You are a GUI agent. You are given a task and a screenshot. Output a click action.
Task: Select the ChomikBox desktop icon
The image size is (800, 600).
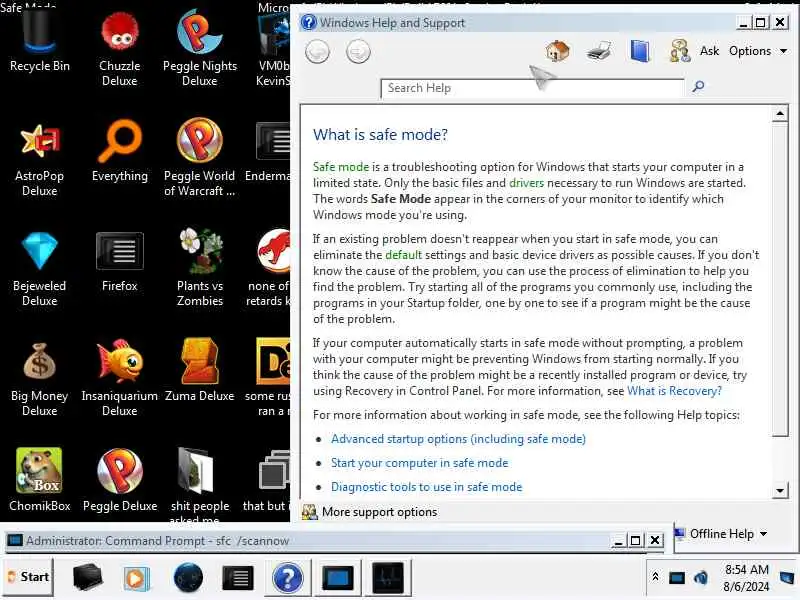point(39,480)
